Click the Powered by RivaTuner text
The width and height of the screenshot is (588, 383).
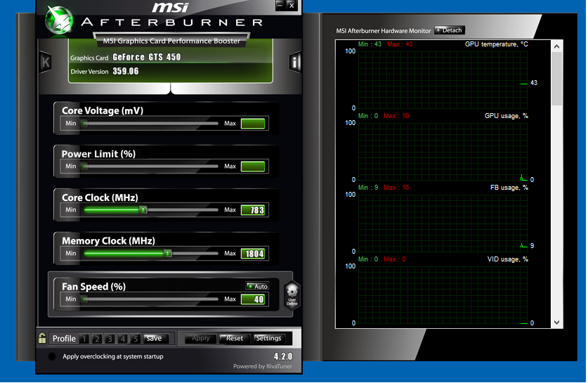tap(263, 367)
